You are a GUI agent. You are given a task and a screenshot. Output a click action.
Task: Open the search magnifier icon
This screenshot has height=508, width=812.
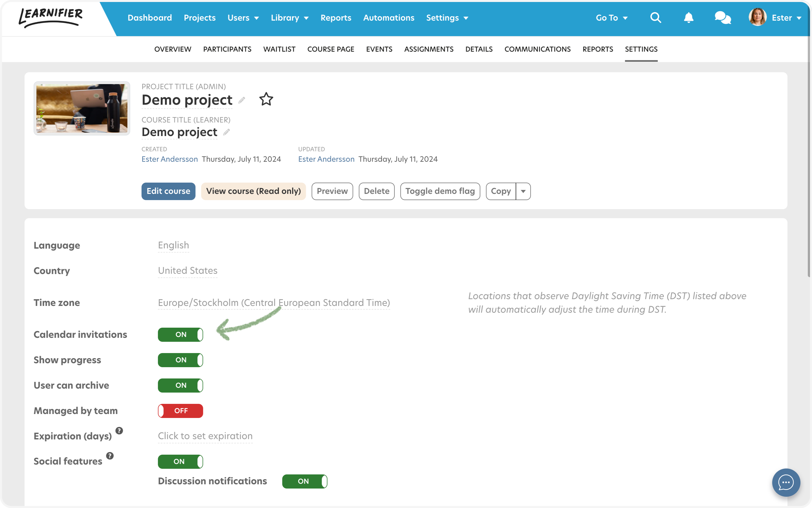pyautogui.click(x=655, y=17)
